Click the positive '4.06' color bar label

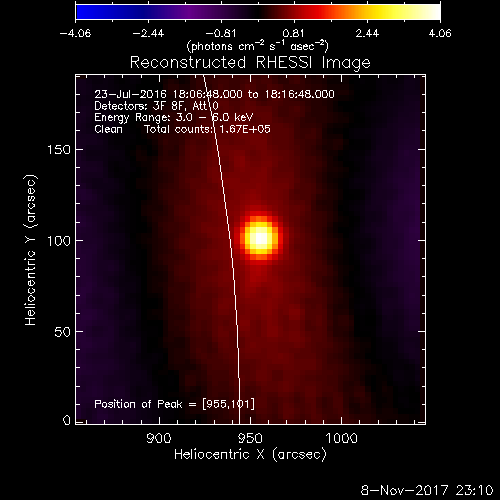coord(440,33)
